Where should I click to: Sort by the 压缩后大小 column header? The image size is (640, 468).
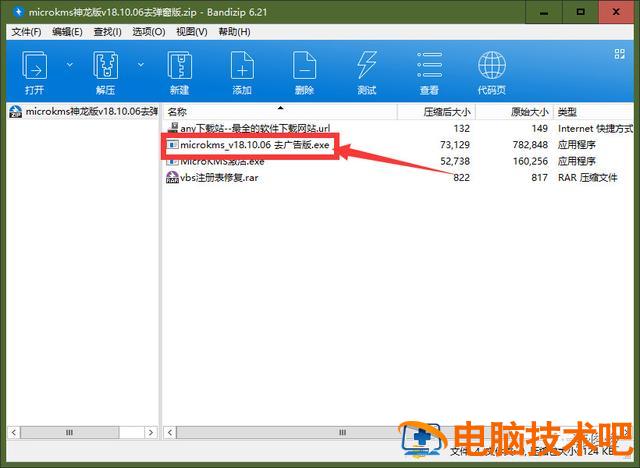(x=436, y=111)
